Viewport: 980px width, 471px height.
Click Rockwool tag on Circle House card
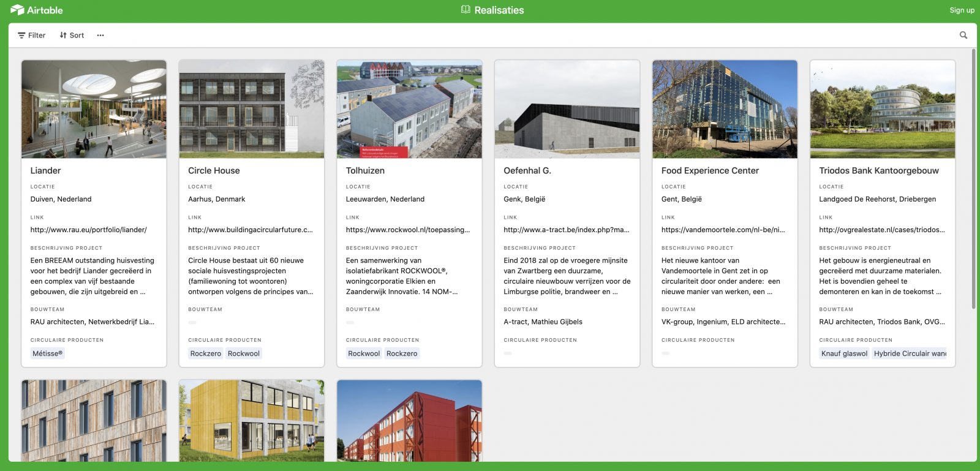coord(244,353)
